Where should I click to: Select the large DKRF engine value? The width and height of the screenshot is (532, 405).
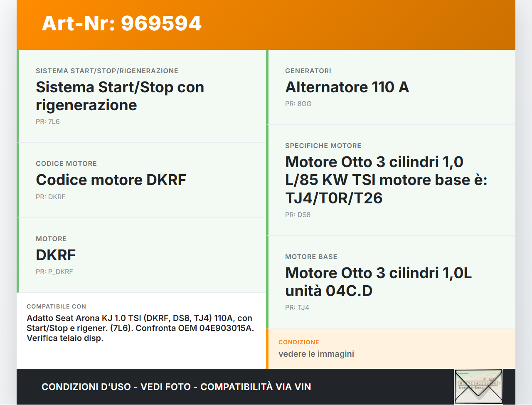[x=56, y=255]
